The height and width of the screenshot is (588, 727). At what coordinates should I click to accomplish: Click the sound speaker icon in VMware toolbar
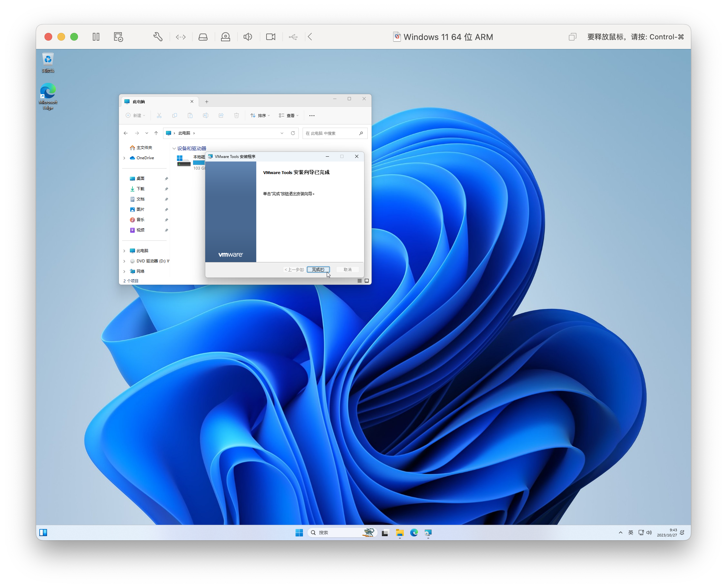[x=247, y=37]
